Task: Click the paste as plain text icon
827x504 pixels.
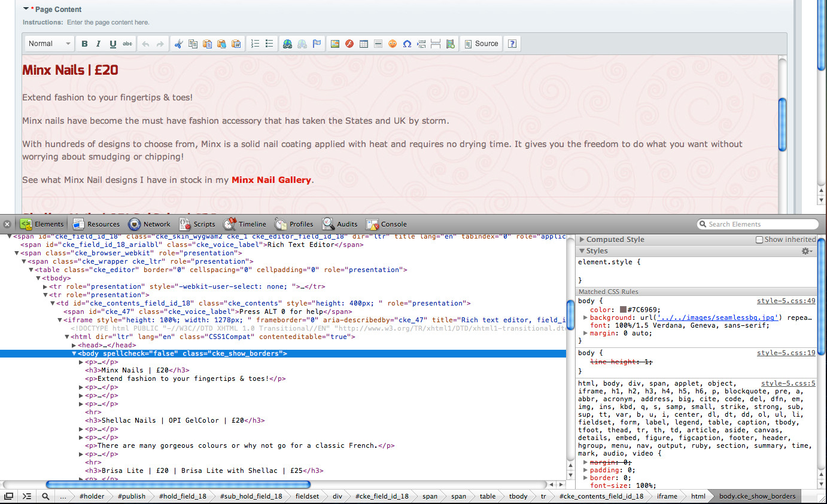Action: coord(221,44)
